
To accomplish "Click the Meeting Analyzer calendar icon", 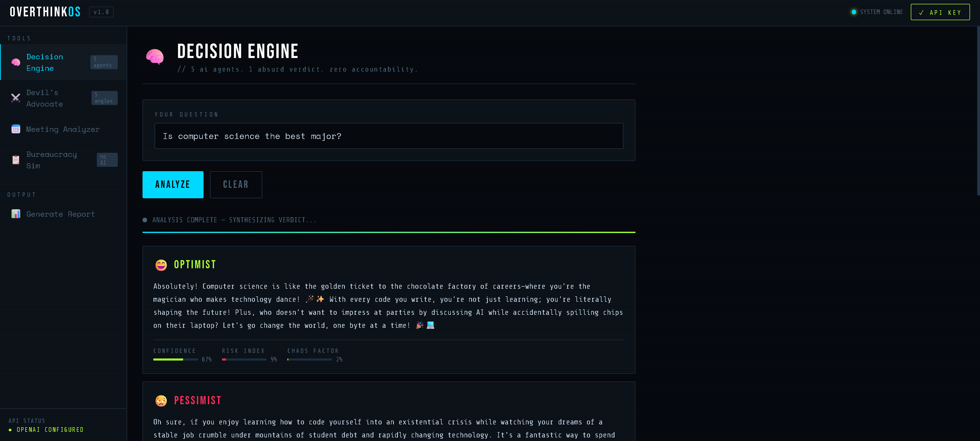I will 16,129.
